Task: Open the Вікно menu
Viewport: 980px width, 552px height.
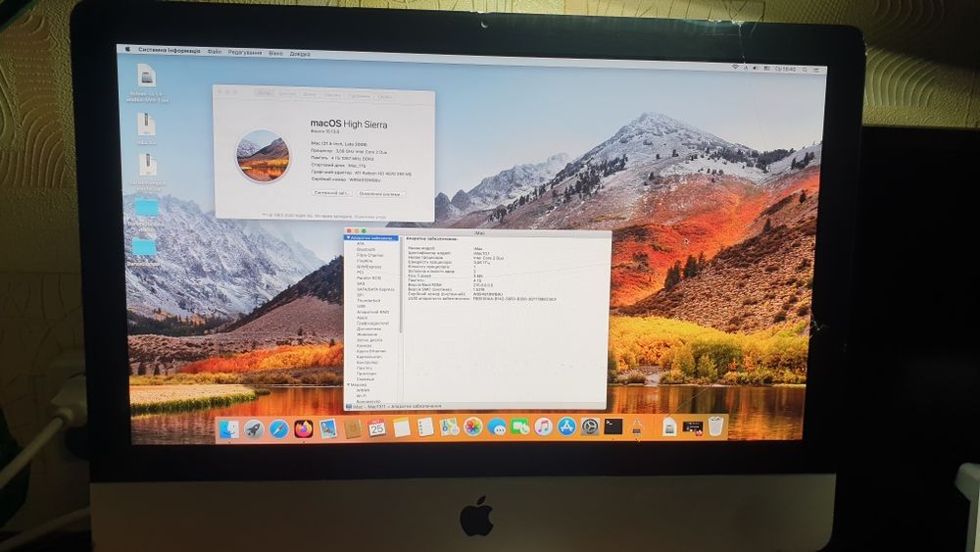Action: point(275,53)
